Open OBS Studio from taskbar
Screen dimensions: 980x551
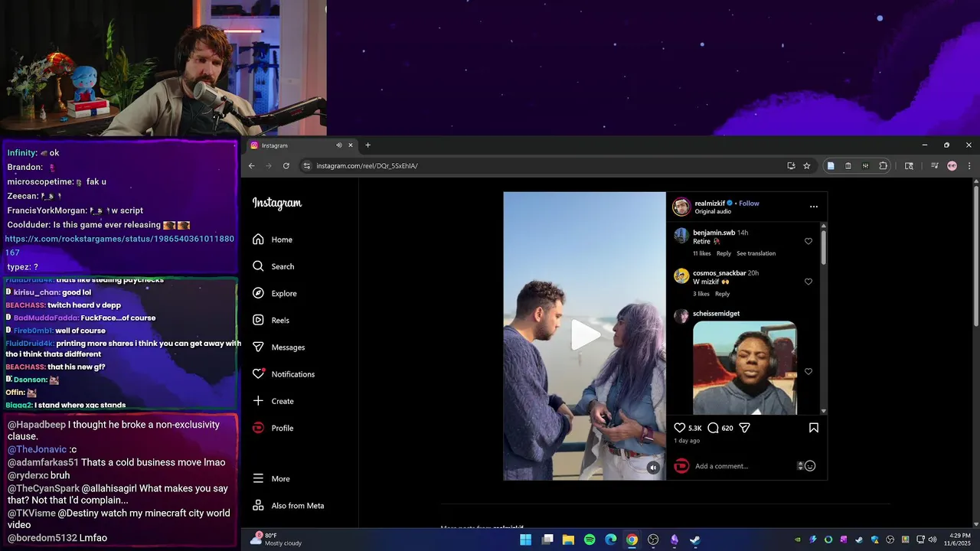tap(653, 540)
